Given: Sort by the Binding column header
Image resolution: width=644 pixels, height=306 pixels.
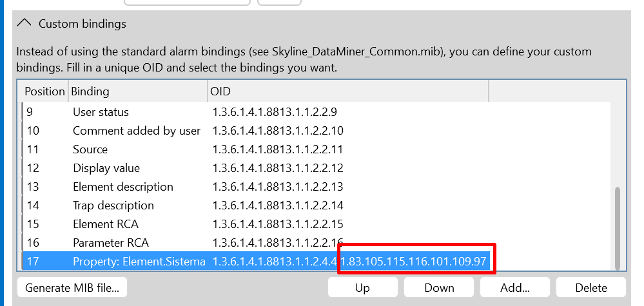Looking at the screenshot, I should point(138,91).
